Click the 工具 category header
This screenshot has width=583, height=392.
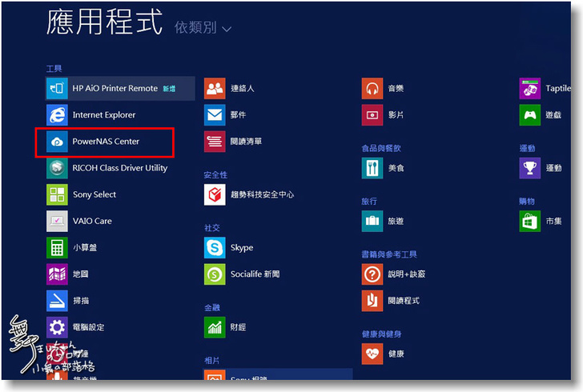(x=54, y=68)
